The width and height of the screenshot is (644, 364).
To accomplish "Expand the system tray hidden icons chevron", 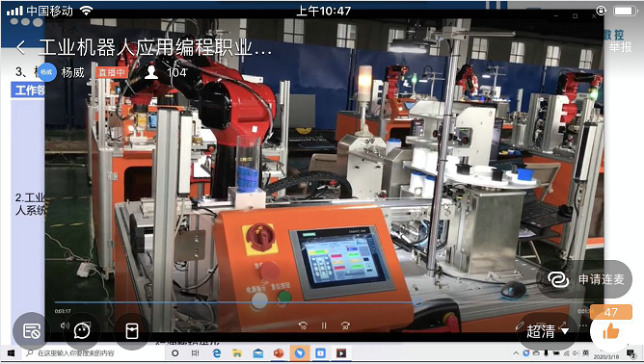I will (x=516, y=353).
